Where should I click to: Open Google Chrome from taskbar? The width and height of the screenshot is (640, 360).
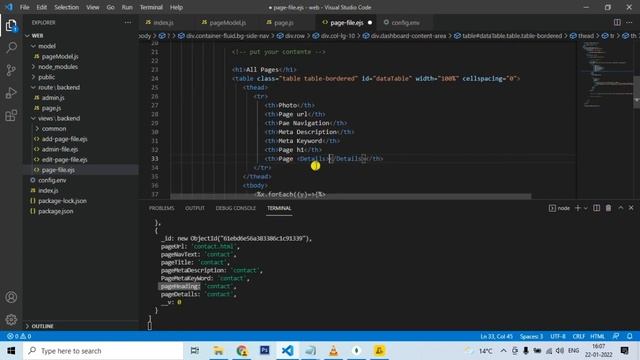[x=242, y=351]
